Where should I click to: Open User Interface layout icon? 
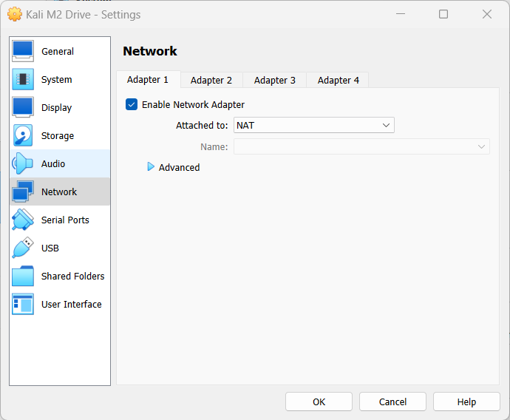pyautogui.click(x=23, y=304)
